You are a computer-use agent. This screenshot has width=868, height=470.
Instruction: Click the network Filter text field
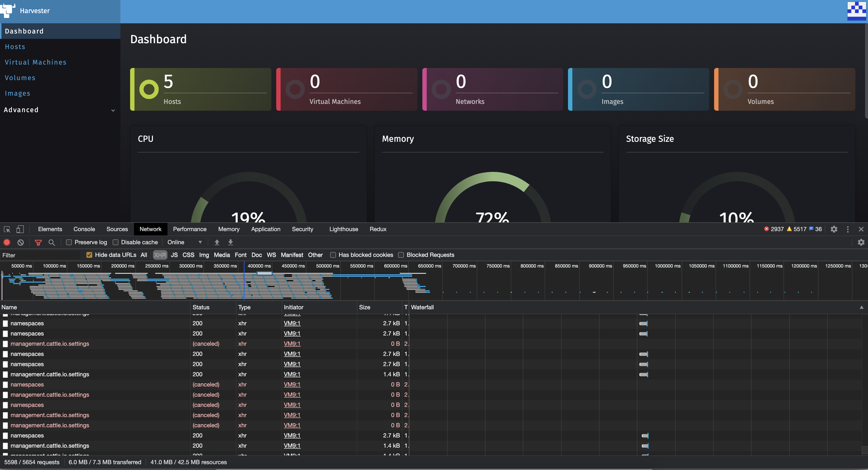(x=41, y=255)
